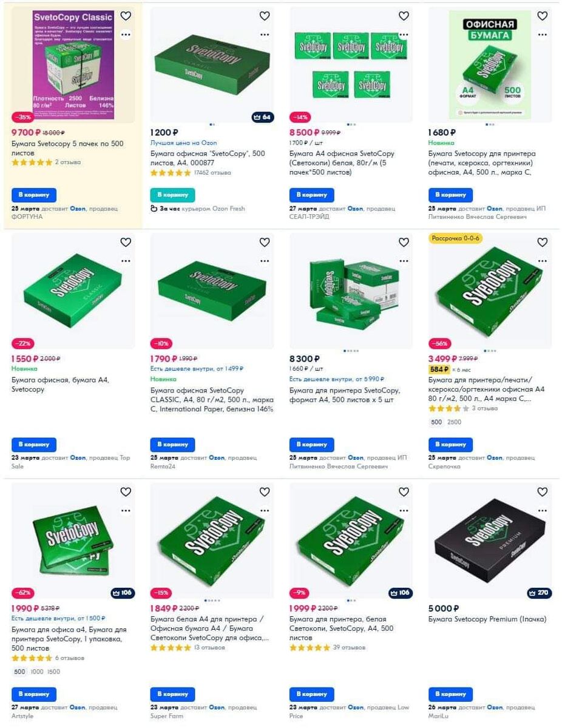The width and height of the screenshot is (562, 728).
Task: Open three-dot menu on 8 300 ₽ listing
Action: [x=404, y=261]
